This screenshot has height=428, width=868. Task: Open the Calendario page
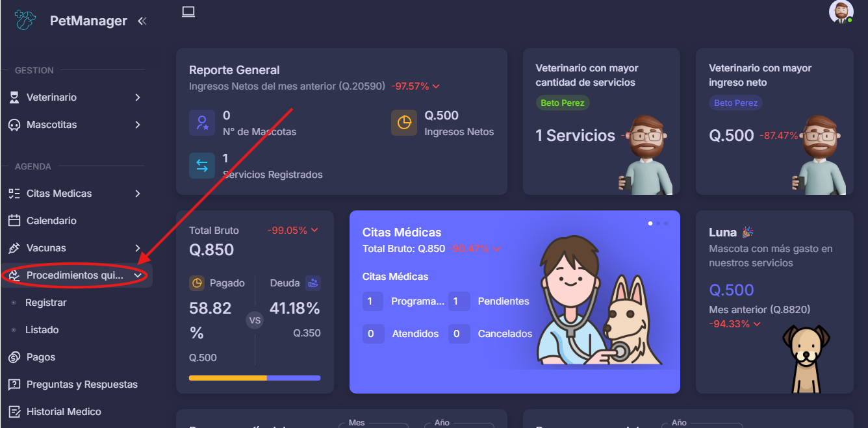(x=51, y=221)
